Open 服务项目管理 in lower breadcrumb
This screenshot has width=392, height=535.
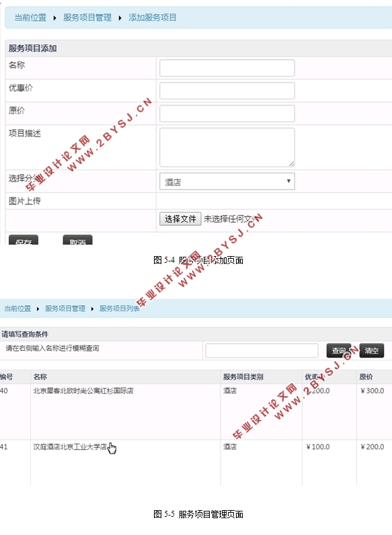click(x=65, y=308)
